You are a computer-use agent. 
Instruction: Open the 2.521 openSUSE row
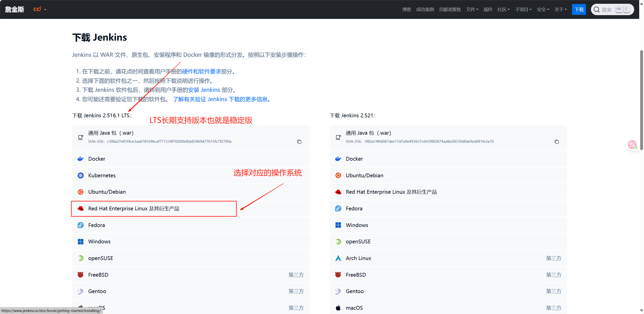448,242
